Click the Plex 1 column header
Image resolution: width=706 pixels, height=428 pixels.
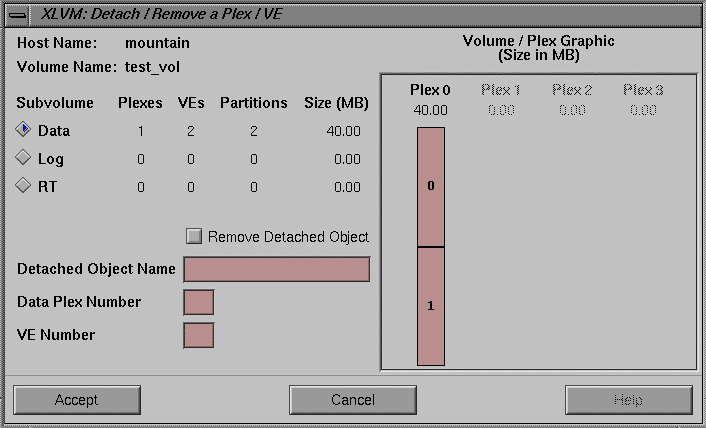click(x=501, y=90)
